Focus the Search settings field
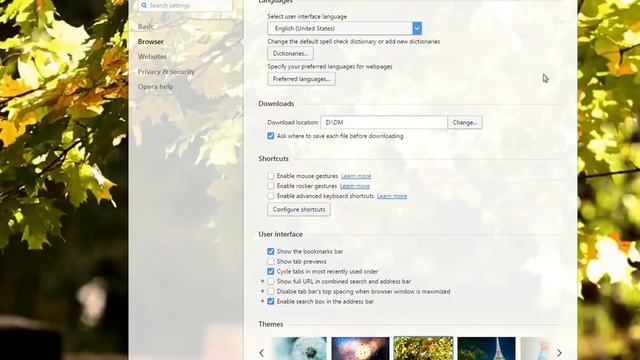Screen dimensions: 640x360 click(185, 5)
